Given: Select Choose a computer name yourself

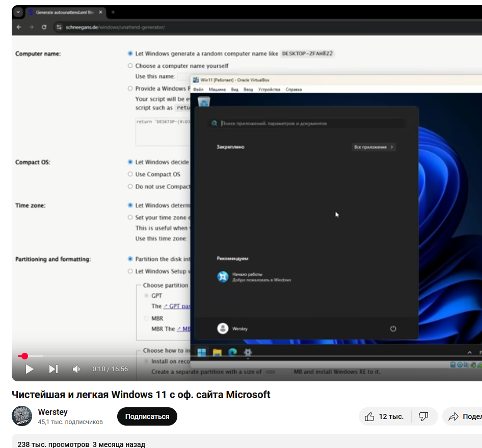Looking at the screenshot, I should click(x=130, y=66).
